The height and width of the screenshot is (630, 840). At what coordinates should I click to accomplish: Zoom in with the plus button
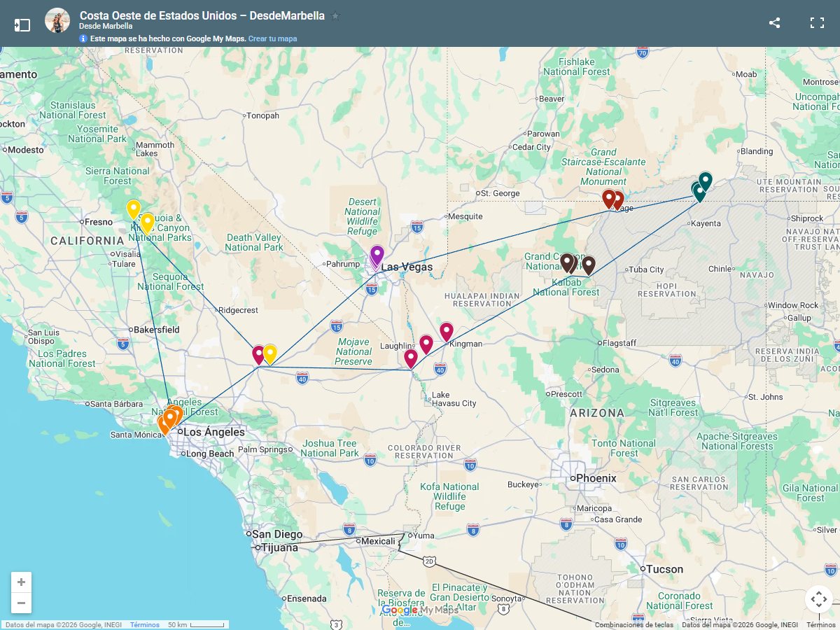21,582
